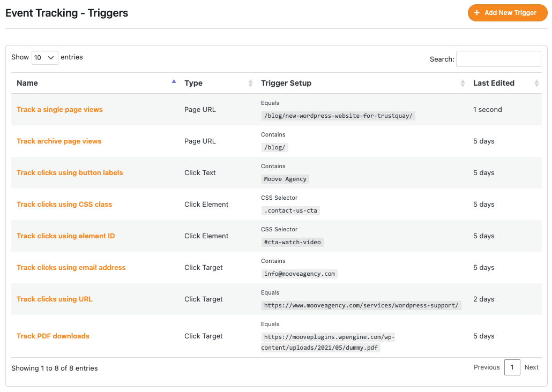Click Page URL type in single page views row
The width and height of the screenshot is (552, 392).
coord(200,109)
